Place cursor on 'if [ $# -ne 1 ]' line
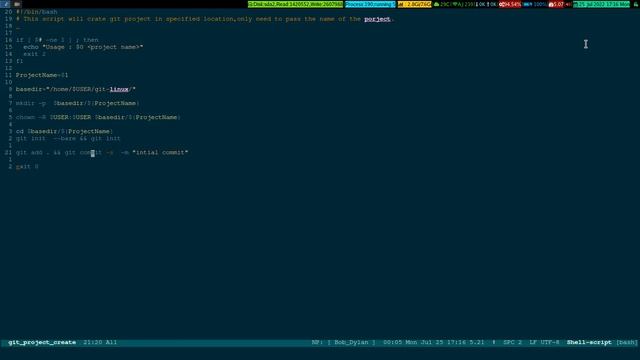 point(57,40)
